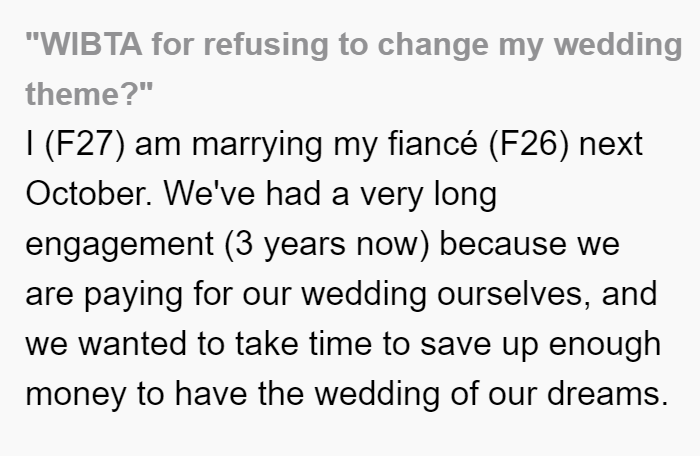Click the "(F26)" age tag
Viewport: 700px width, 456px height.
pos(529,144)
